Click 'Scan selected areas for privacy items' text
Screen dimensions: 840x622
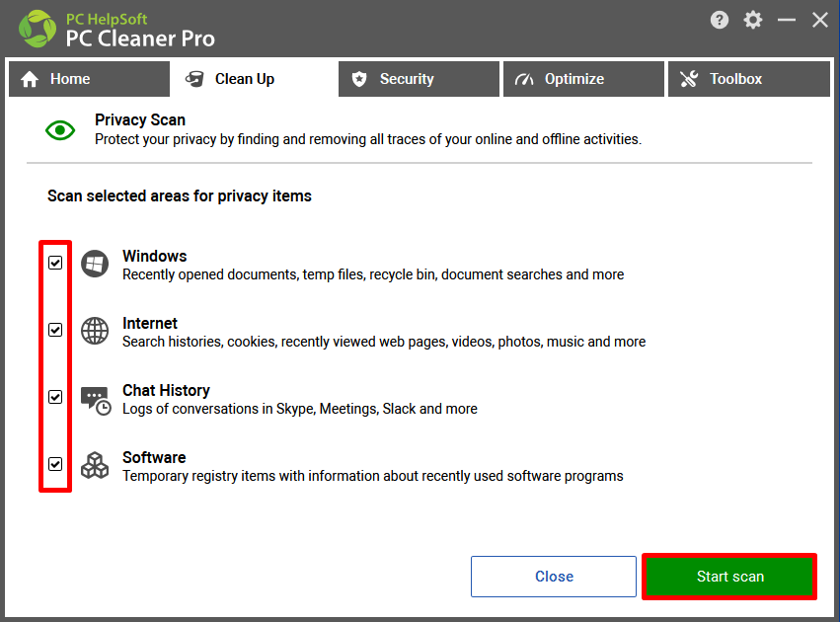(x=180, y=196)
